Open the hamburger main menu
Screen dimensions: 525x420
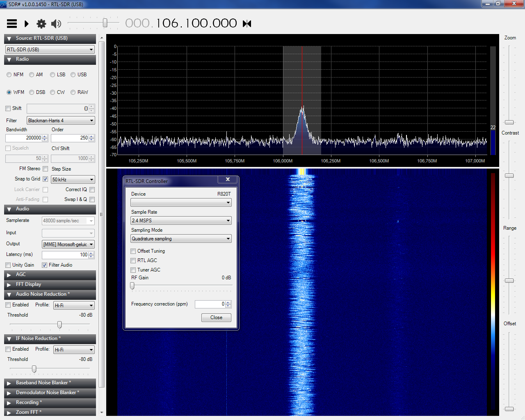pos(12,24)
